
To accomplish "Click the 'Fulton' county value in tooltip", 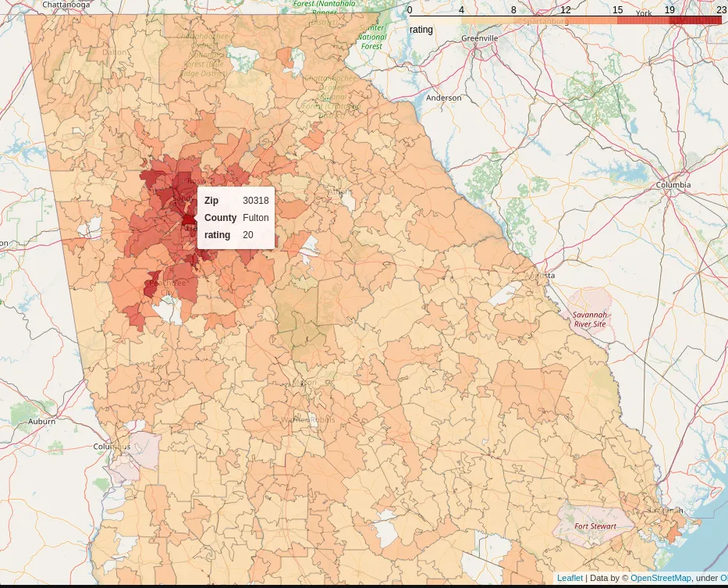I will coord(255,218).
